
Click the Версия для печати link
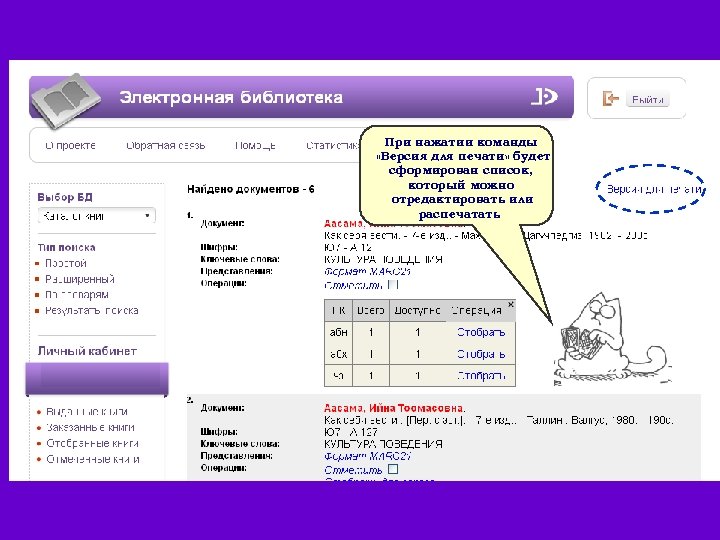point(654,189)
